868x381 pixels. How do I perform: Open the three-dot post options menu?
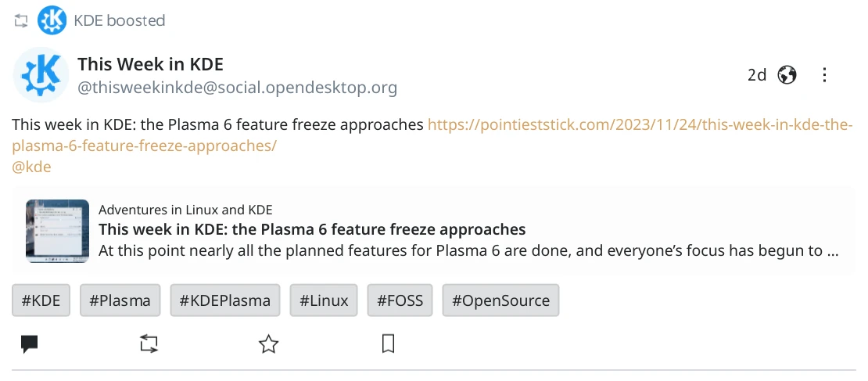coord(824,75)
